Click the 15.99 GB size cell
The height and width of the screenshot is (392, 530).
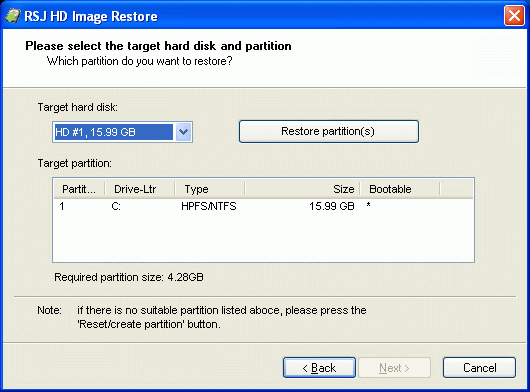point(332,206)
